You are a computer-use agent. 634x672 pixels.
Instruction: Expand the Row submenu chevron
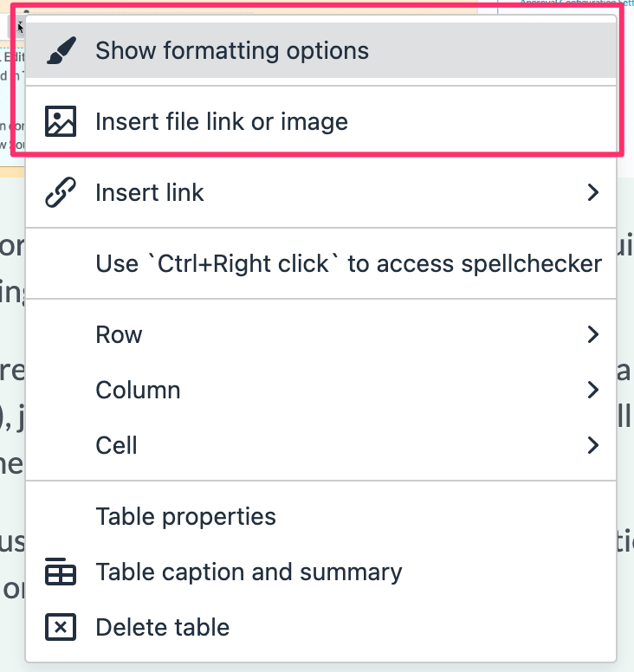coord(592,334)
